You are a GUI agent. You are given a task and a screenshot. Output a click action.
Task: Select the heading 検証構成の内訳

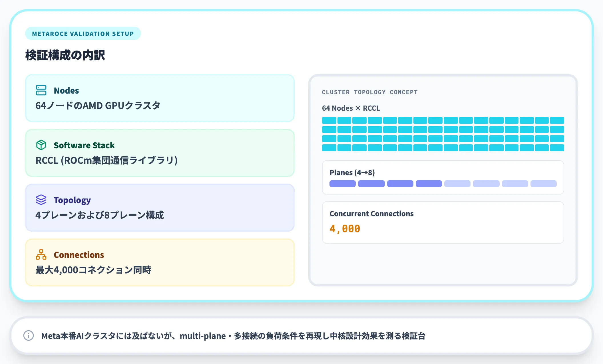click(x=65, y=55)
